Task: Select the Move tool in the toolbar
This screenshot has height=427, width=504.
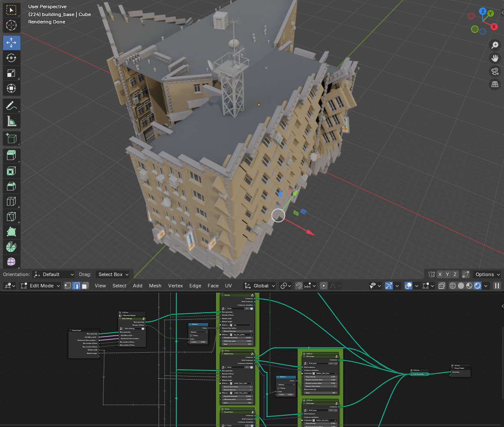Action: coord(11,43)
